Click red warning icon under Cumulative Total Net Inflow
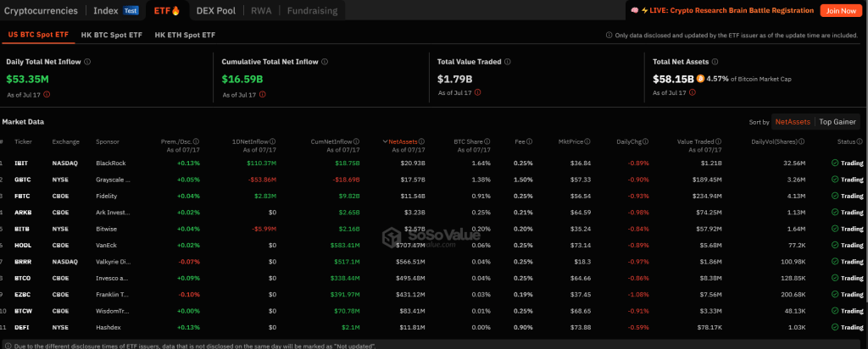Image resolution: width=868 pixels, height=349 pixels. coord(263,94)
